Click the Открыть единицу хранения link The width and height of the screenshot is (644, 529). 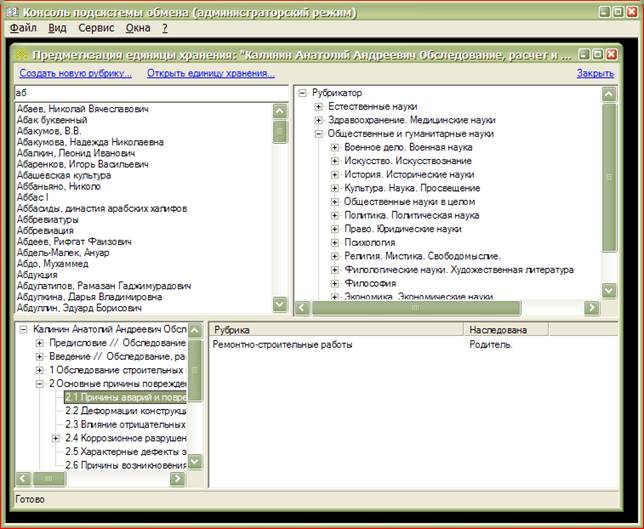(210, 73)
